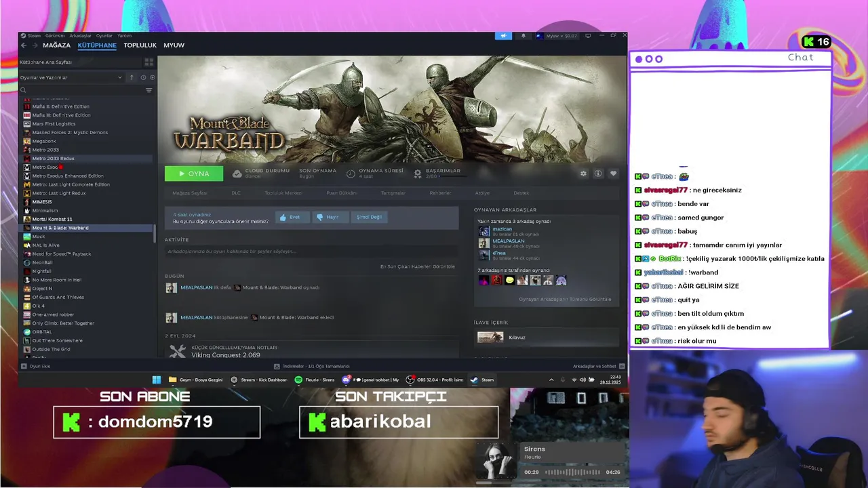The width and height of the screenshot is (868, 488).
Task: Go to MAĞAZA tab
Action: (56, 45)
